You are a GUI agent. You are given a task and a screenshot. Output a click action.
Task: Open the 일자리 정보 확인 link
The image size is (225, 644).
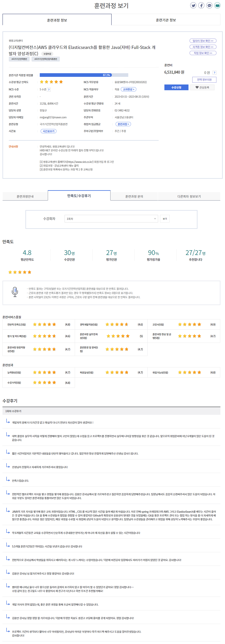click(x=203, y=41)
